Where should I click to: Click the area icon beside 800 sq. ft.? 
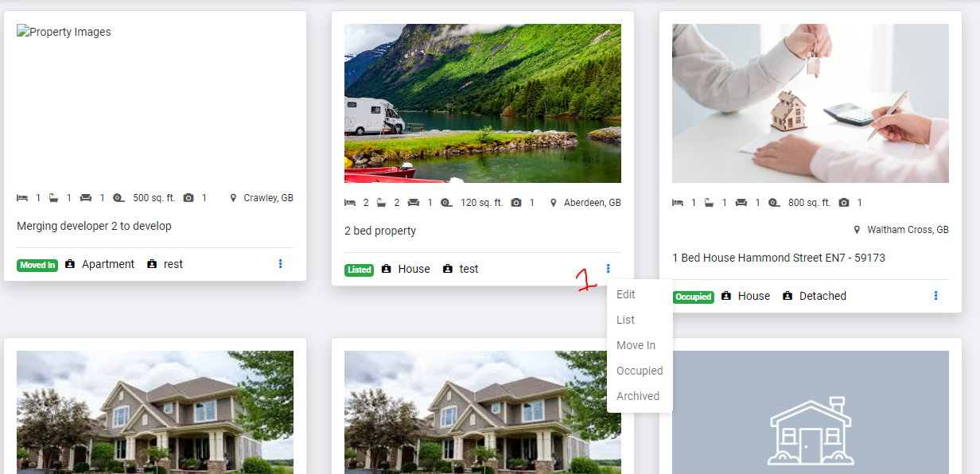(774, 202)
